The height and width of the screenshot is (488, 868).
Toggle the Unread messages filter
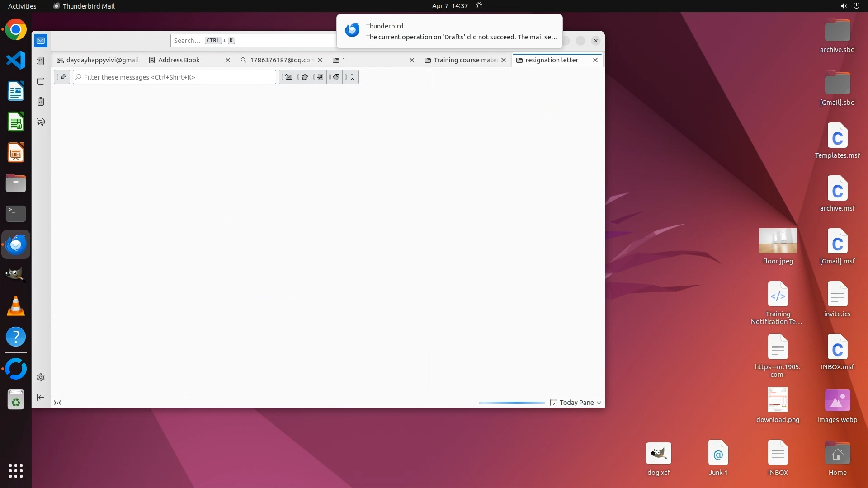pyautogui.click(x=288, y=77)
